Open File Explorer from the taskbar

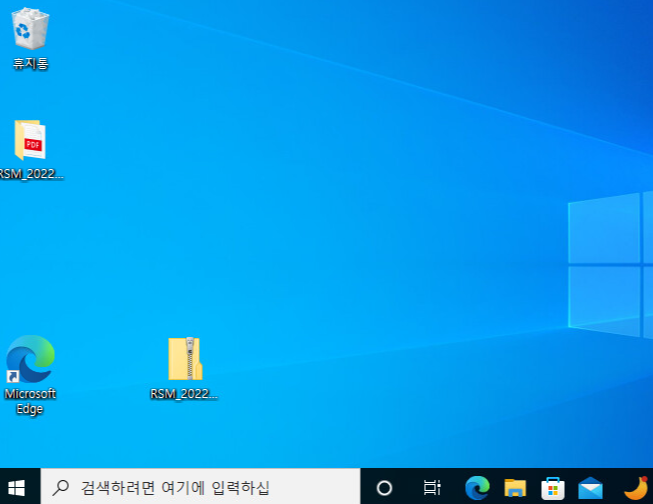pos(515,488)
